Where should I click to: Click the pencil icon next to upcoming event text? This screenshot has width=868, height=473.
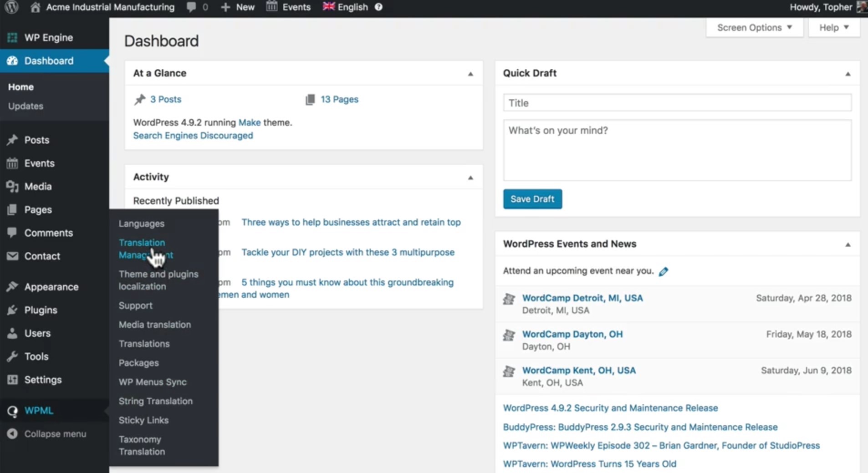(x=663, y=271)
